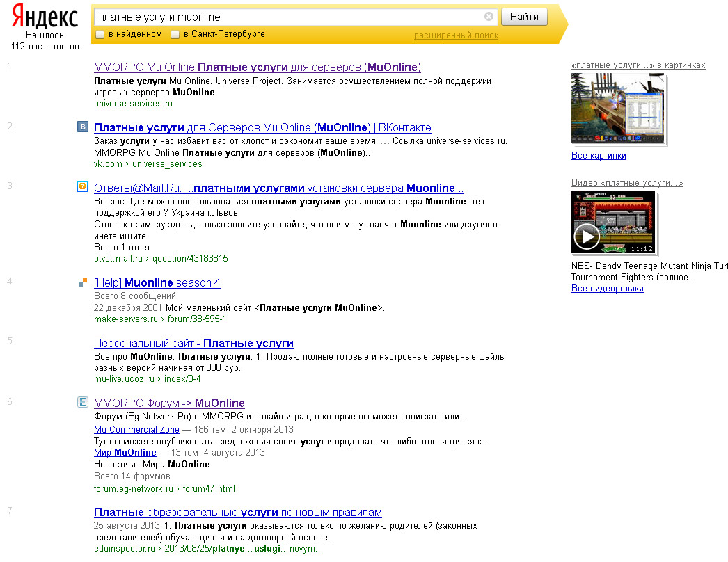Click the 'Всего 14 форумов' text
Screen dimensions: 728x562
click(132, 476)
